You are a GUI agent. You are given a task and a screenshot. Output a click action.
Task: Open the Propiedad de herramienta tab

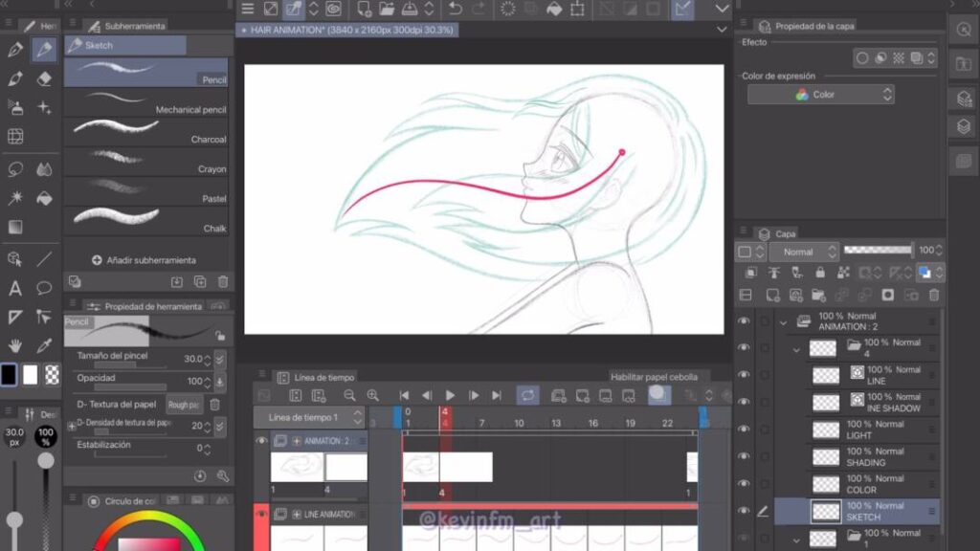pyautogui.click(x=145, y=306)
